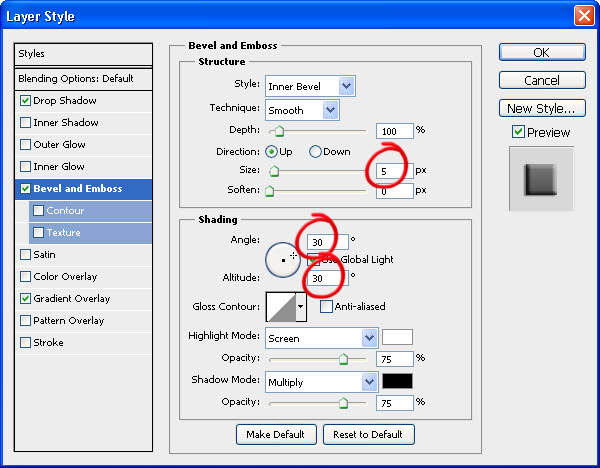
Task: Click the Shadow Opacity input field
Action: 395,403
